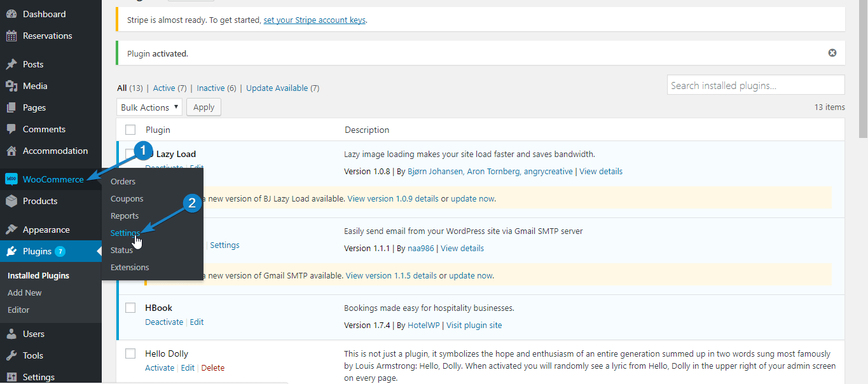Image resolution: width=868 pixels, height=384 pixels.
Task: Tick the select-all plugins checkbox in header
Action: pyautogui.click(x=130, y=130)
